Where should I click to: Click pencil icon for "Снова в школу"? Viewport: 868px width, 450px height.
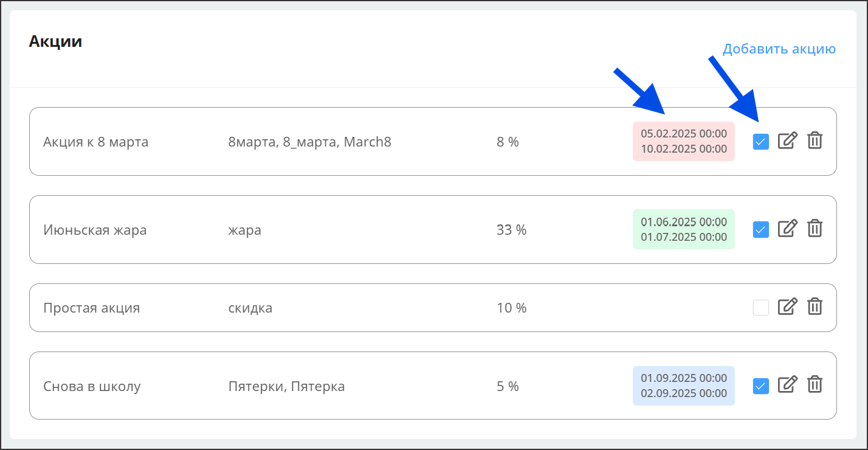tap(787, 385)
